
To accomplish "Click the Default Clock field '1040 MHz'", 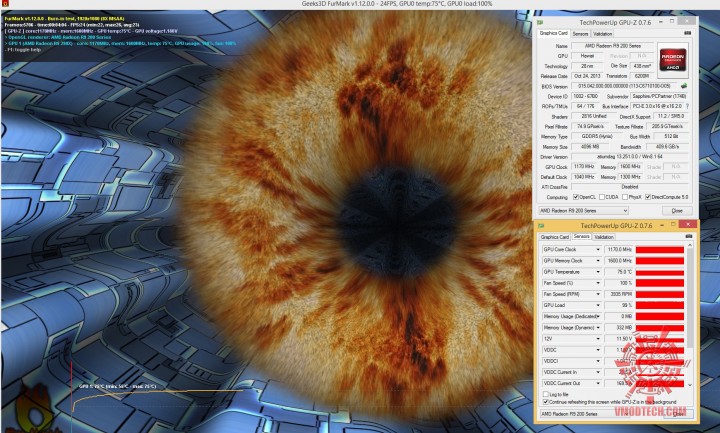I will click(x=584, y=177).
